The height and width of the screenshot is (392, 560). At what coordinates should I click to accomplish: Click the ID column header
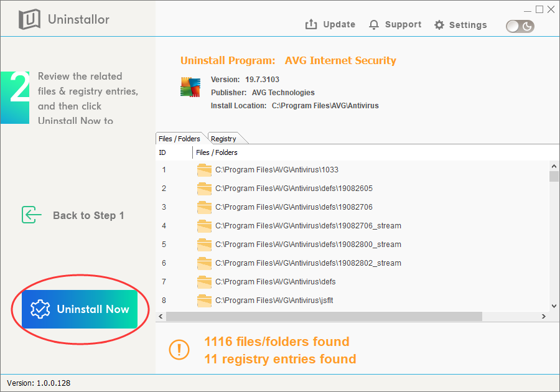pos(174,152)
